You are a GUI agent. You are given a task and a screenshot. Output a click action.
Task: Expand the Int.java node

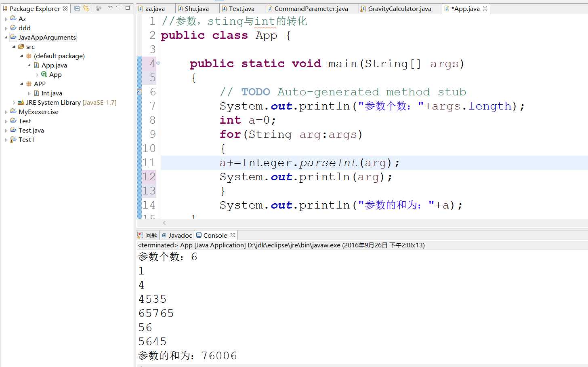click(29, 93)
